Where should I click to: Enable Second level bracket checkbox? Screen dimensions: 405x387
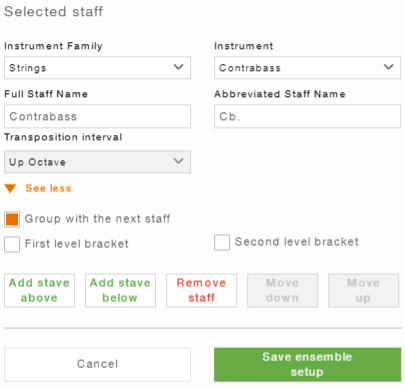pyautogui.click(x=222, y=242)
